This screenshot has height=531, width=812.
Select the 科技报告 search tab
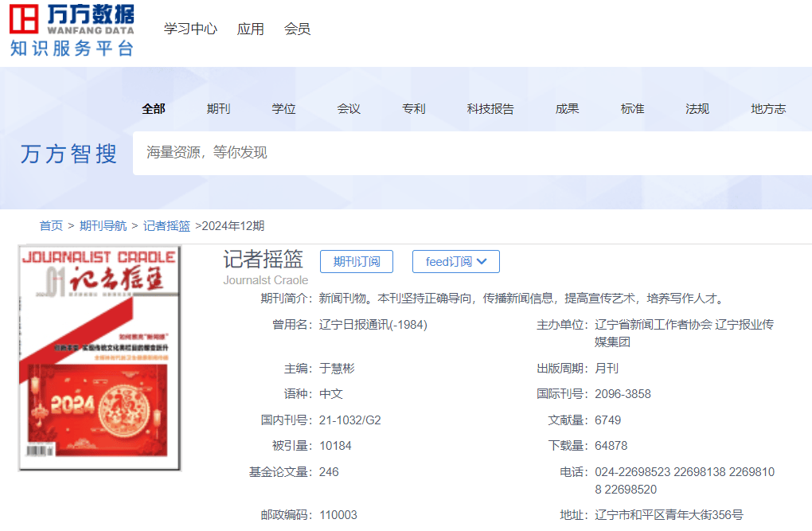[490, 109]
